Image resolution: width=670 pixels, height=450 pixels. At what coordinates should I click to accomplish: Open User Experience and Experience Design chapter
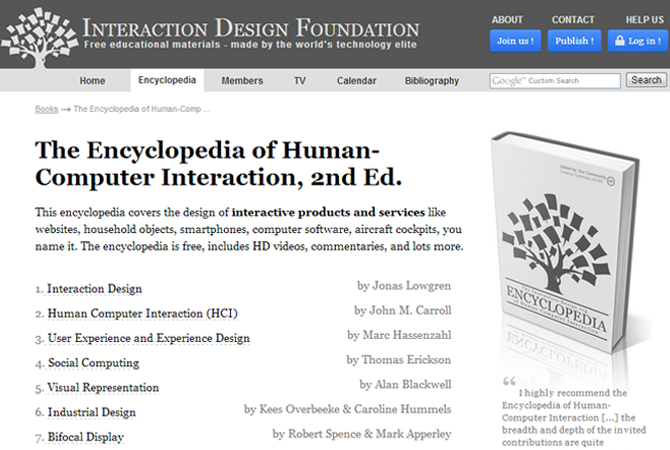148,338
